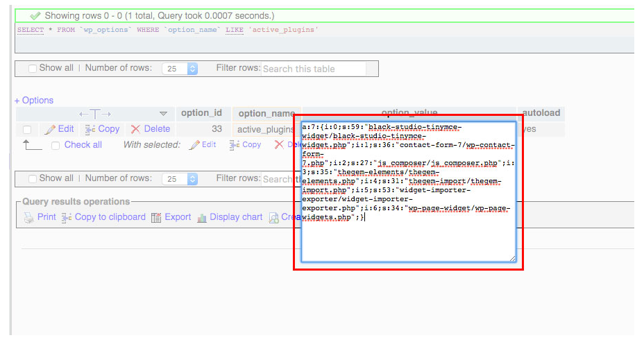Viewport: 644px width, 340px height.
Task: Click the pencil Edit icon in active_plugins row
Action: (x=49, y=129)
